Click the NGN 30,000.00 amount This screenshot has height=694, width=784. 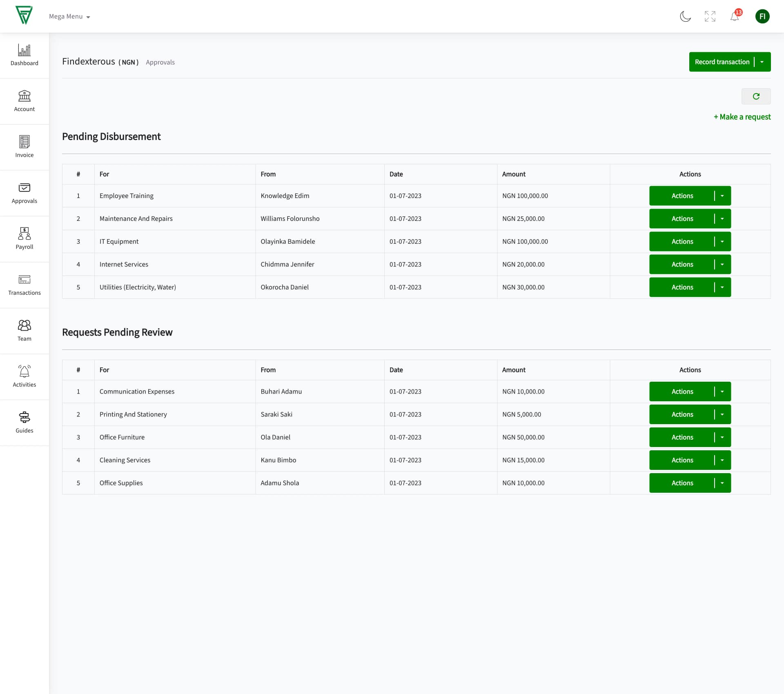523,287
